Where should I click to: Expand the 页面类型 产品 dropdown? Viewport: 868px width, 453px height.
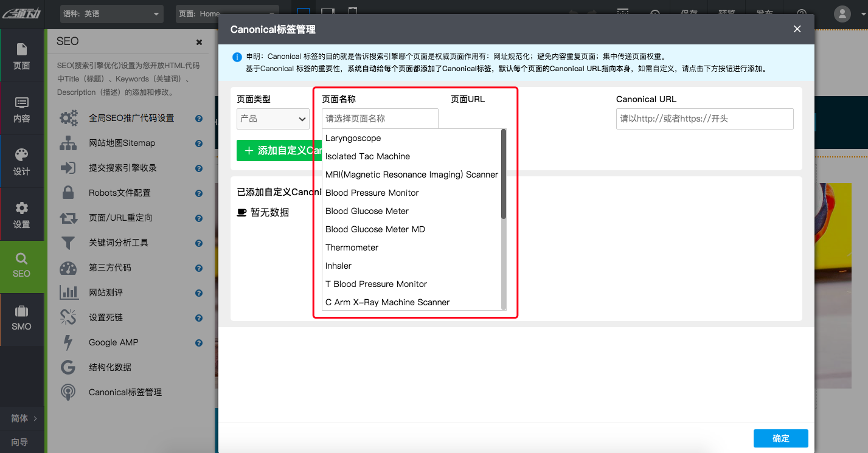coord(273,119)
